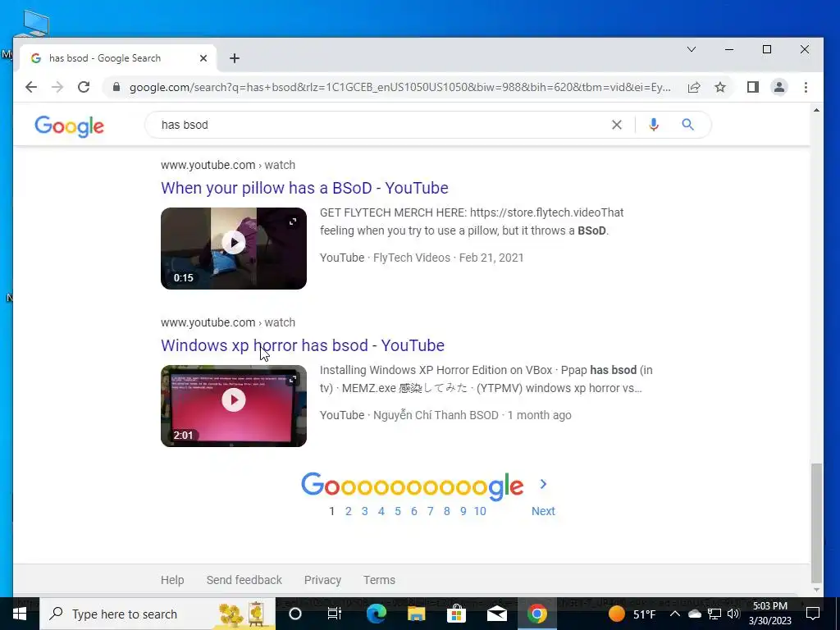Viewport: 840px width, 630px height.
Task: Open the notification center icon
Action: pyautogui.click(x=813, y=614)
